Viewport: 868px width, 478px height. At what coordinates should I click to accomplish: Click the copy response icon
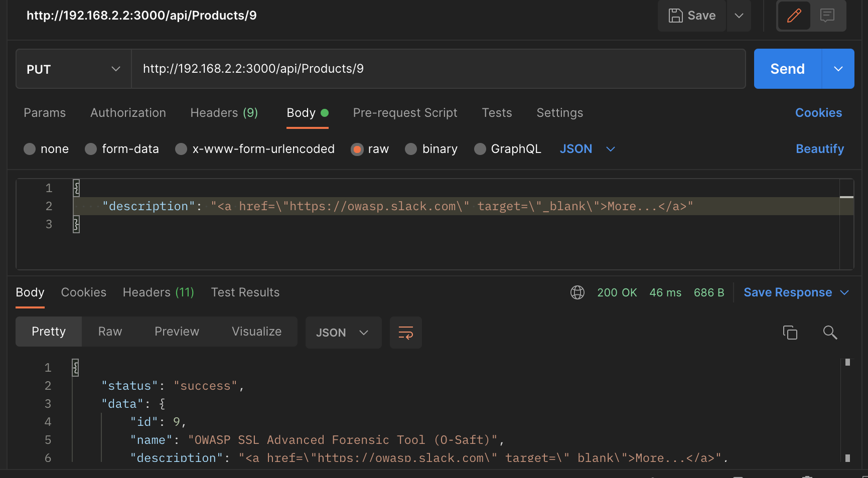click(x=790, y=333)
